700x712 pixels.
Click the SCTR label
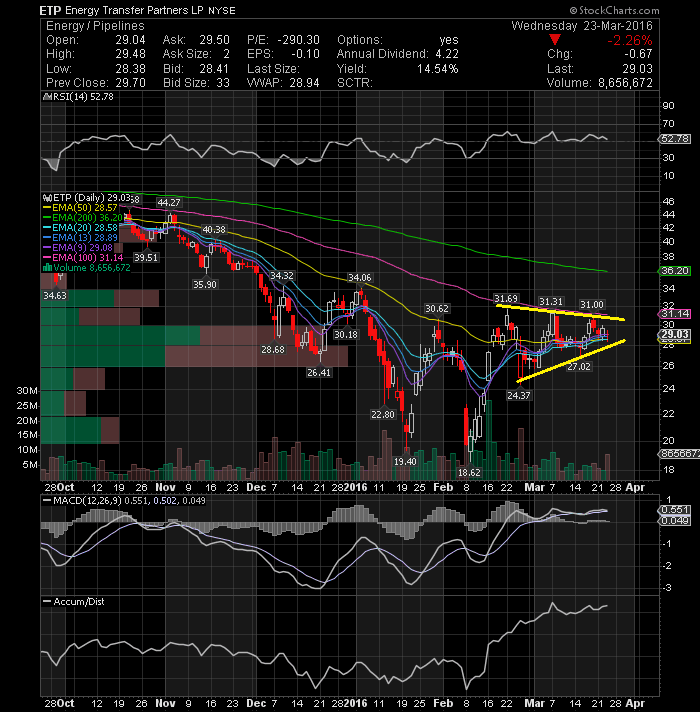tap(355, 83)
